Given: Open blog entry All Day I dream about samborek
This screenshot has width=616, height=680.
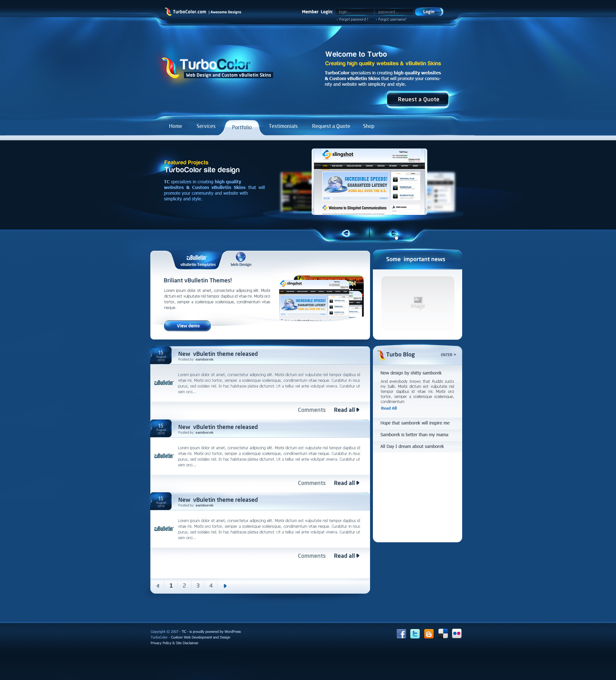Looking at the screenshot, I should click(x=412, y=446).
